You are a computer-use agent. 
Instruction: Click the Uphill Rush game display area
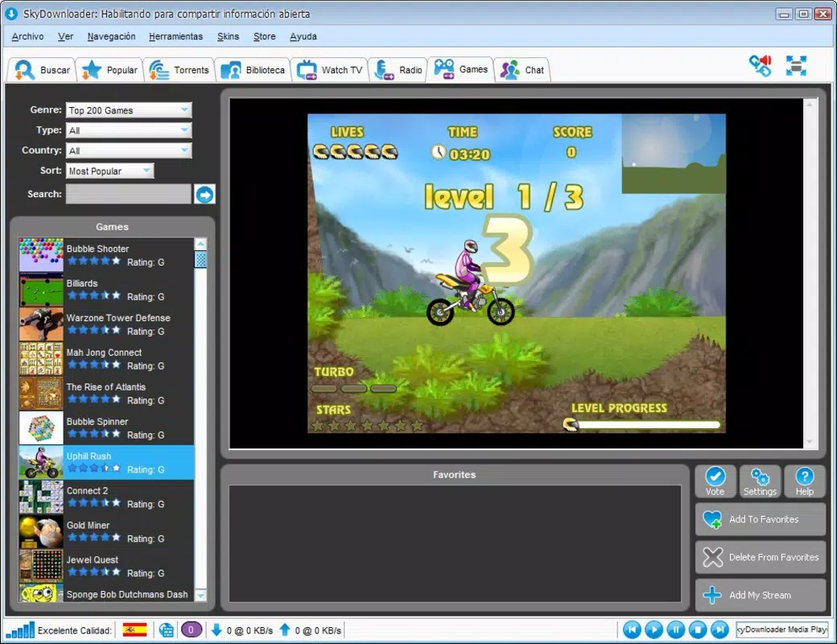point(516,273)
